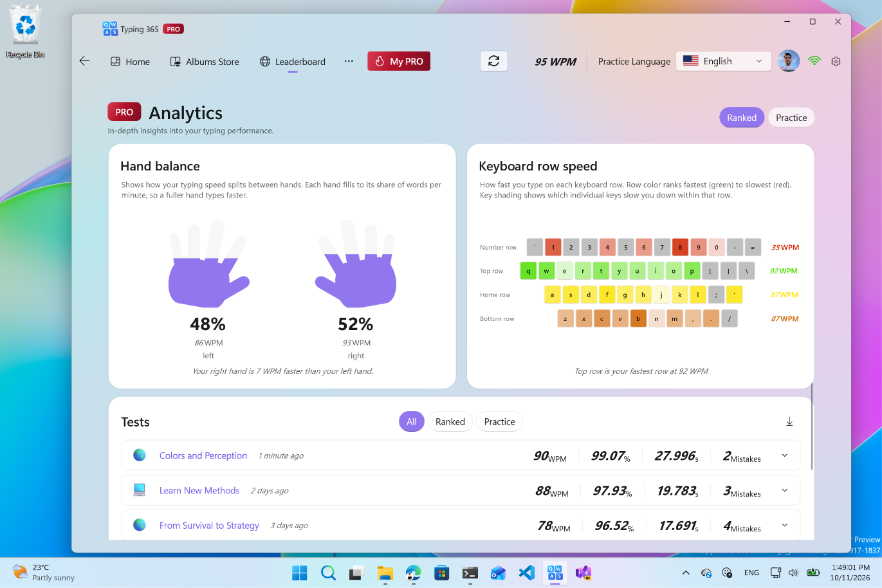The width and height of the screenshot is (882, 588).
Task: Click the 92 WPM top row value
Action: [x=784, y=271]
